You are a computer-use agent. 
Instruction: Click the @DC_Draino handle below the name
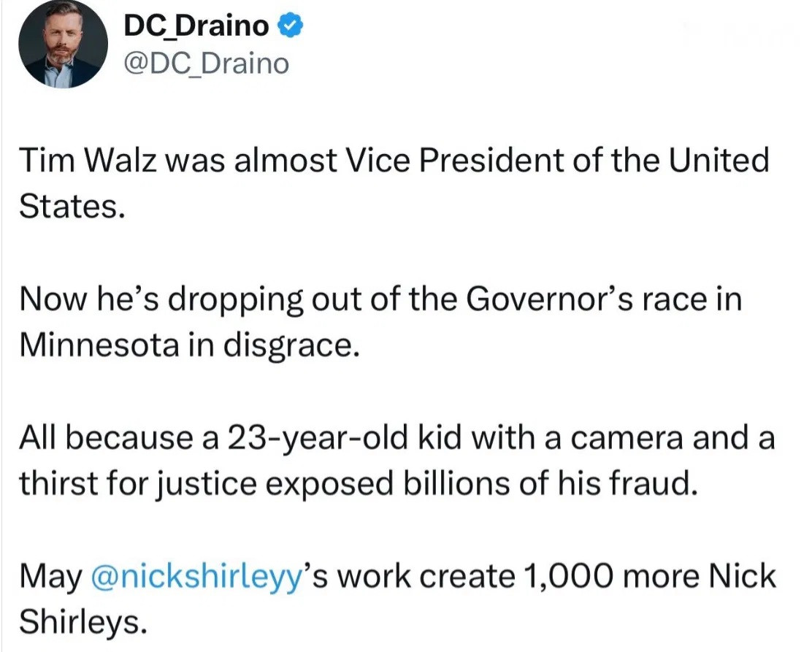(206, 64)
